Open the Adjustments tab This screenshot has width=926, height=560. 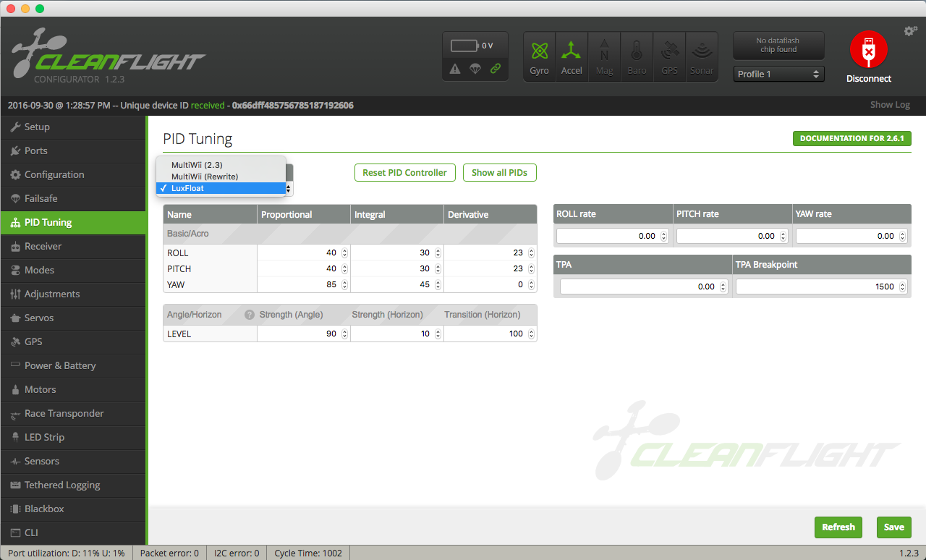click(x=73, y=294)
